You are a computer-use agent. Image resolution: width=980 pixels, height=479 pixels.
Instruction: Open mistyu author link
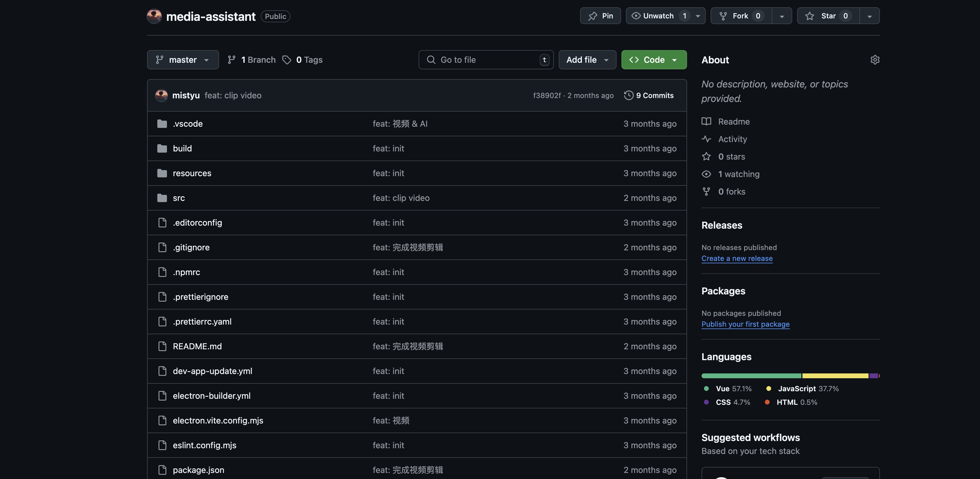coord(186,96)
